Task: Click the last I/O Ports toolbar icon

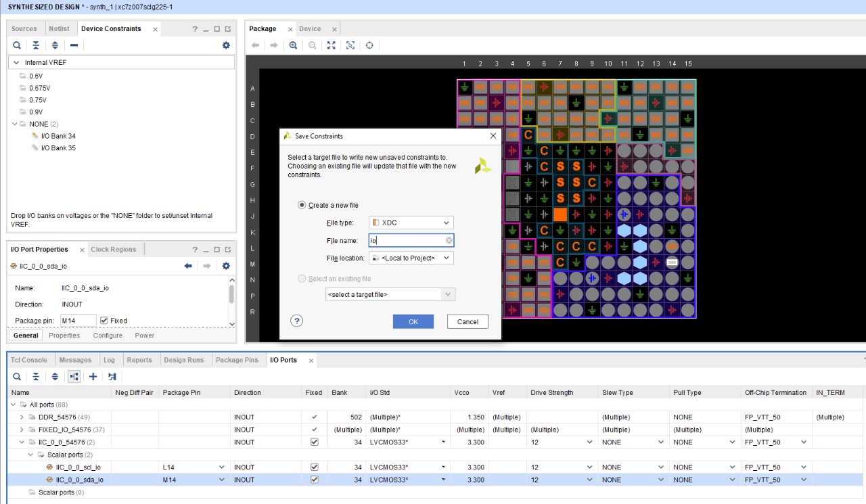Action: click(x=112, y=376)
